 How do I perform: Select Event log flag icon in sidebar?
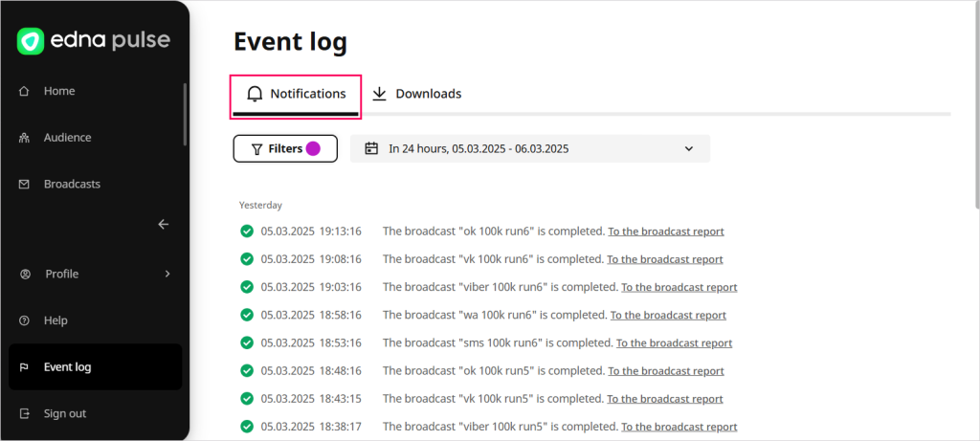point(25,367)
